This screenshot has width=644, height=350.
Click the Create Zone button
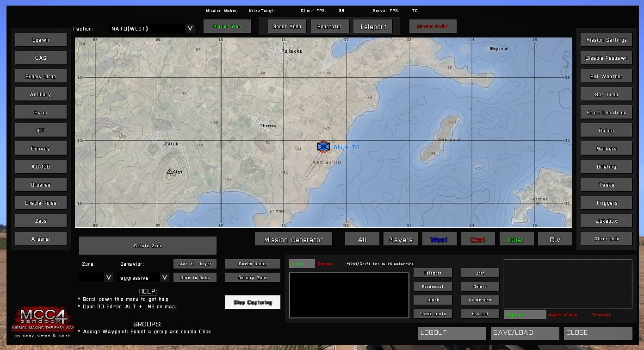click(x=148, y=246)
